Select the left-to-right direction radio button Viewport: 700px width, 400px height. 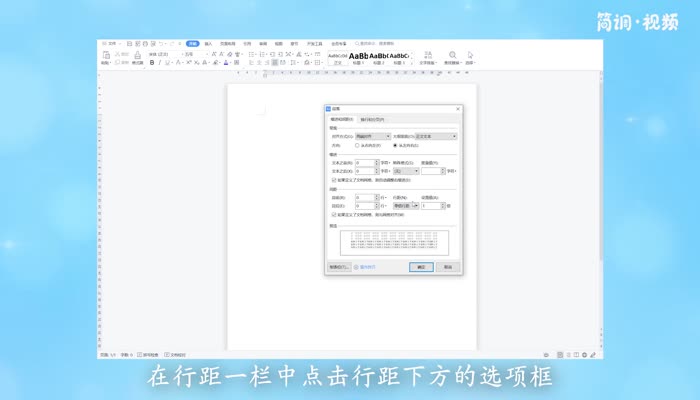[x=397, y=146]
